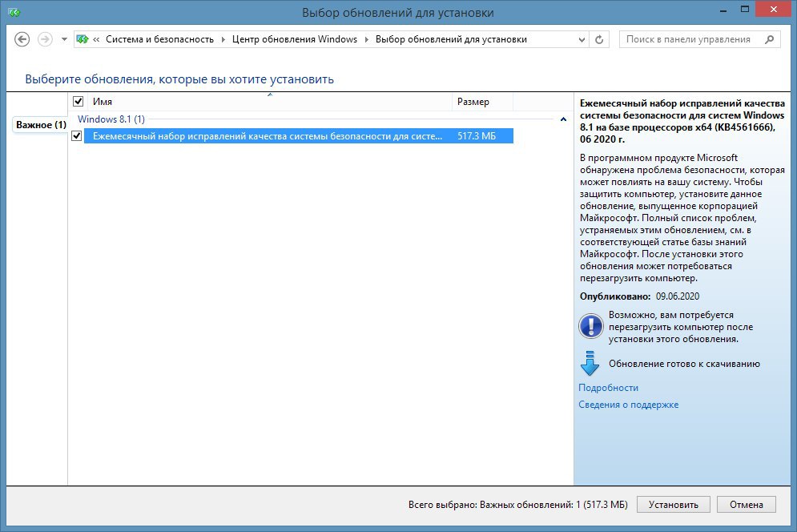Click the restart warning exclamation icon
This screenshot has width=797, height=532.
pos(590,326)
